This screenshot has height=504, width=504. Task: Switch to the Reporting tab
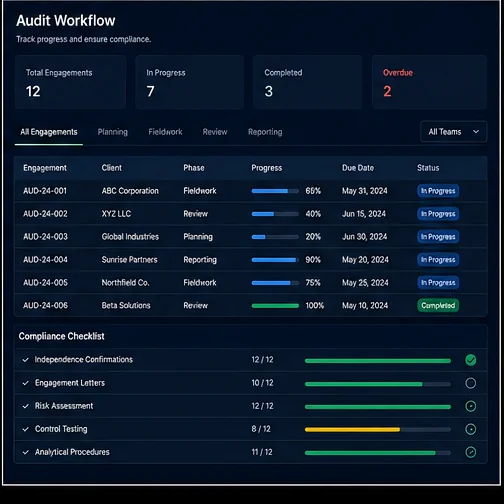click(265, 132)
